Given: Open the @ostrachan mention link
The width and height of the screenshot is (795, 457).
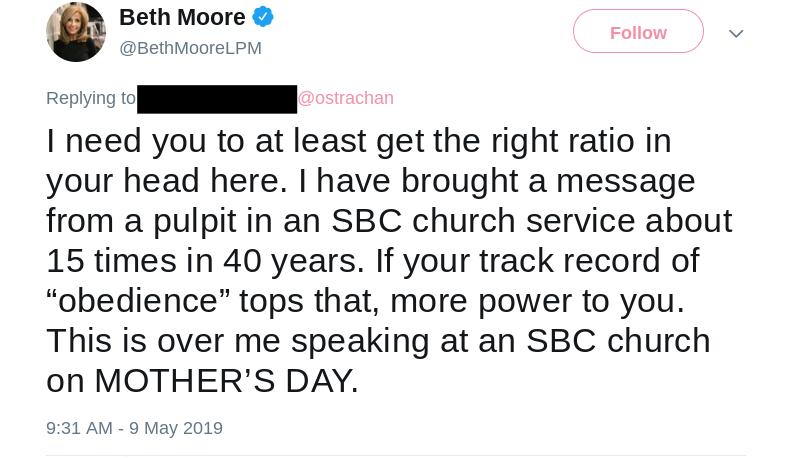Looking at the screenshot, I should [x=346, y=98].
